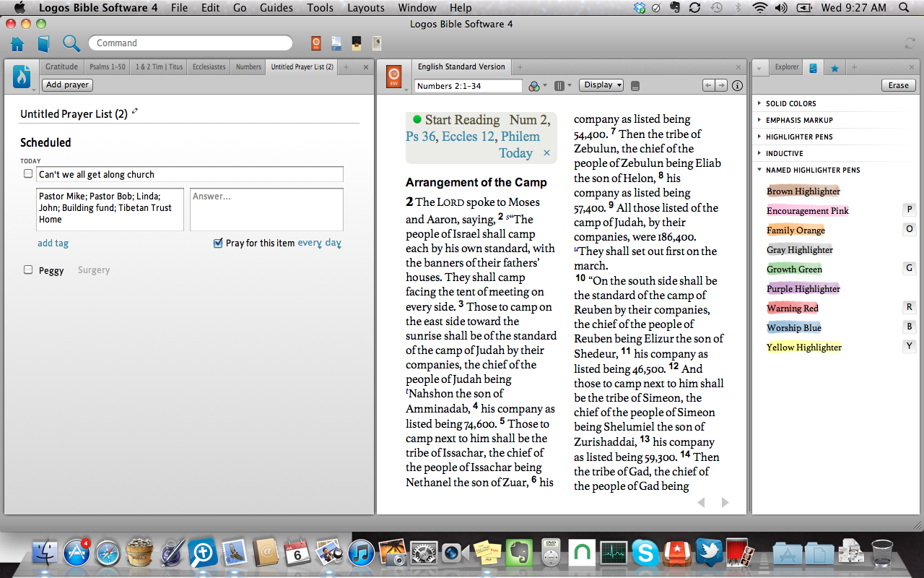Open Evernote from the Dock
This screenshot has height=578, width=924.
(518, 553)
